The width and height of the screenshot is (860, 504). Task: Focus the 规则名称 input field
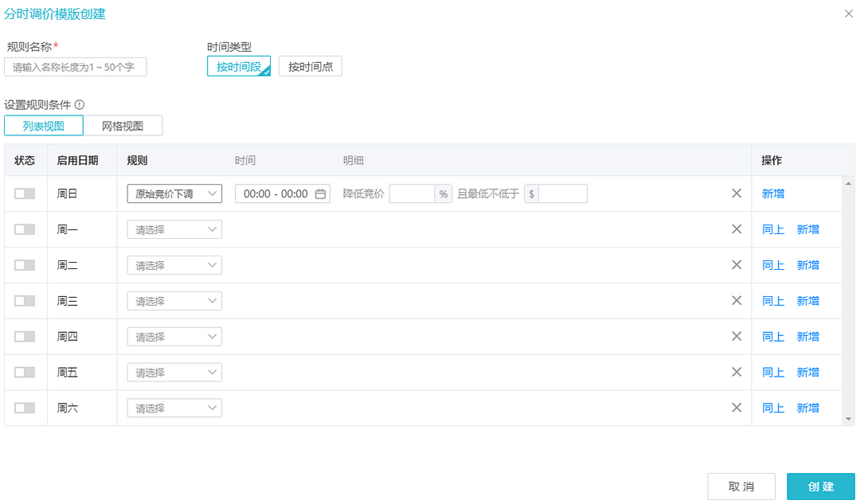[75, 67]
